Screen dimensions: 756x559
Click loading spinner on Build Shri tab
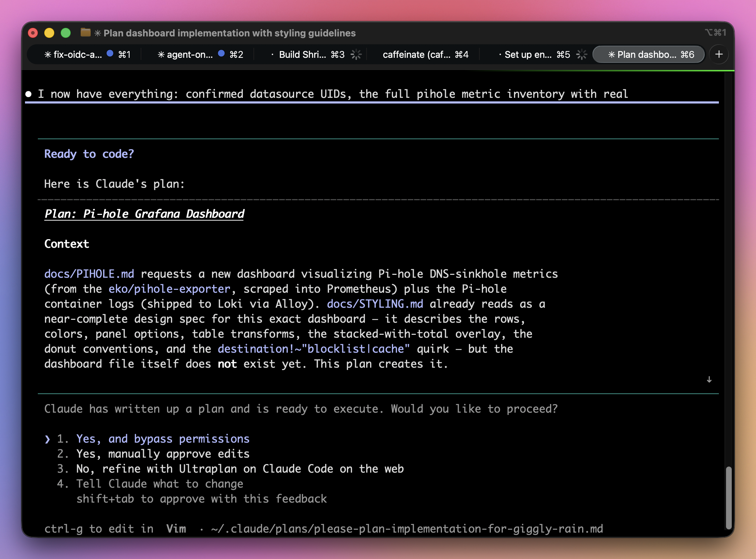(356, 54)
